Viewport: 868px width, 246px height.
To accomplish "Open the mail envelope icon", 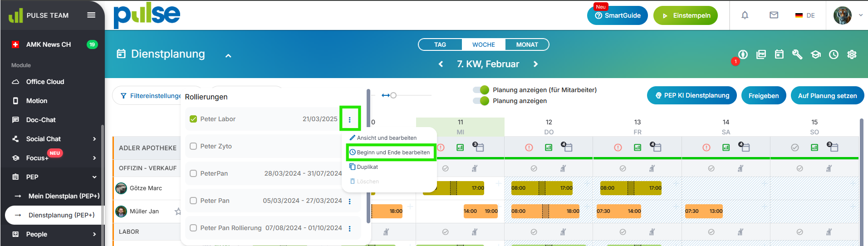I will 774,15.
